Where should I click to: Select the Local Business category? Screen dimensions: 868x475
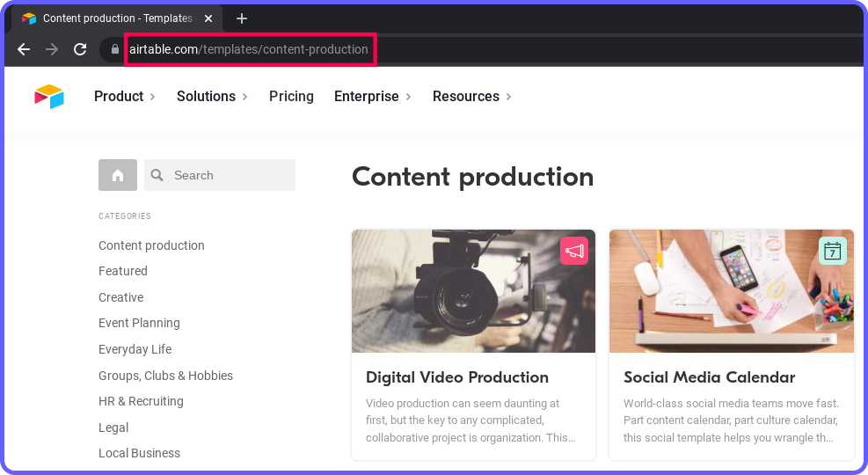(x=139, y=453)
